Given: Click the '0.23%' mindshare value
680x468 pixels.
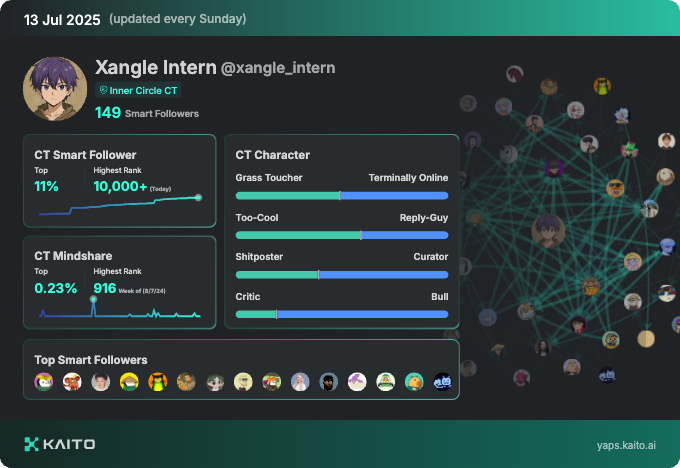Looking at the screenshot, I should tap(56, 288).
